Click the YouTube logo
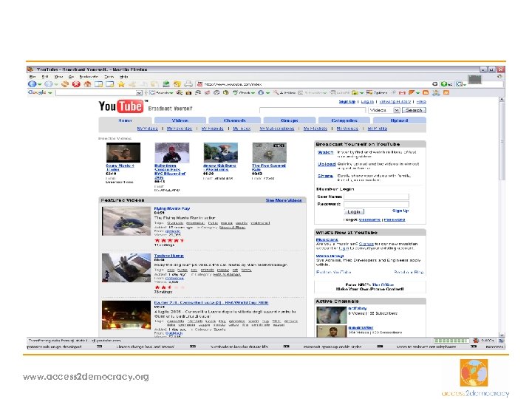This screenshot has height=399, width=532. coord(121,106)
